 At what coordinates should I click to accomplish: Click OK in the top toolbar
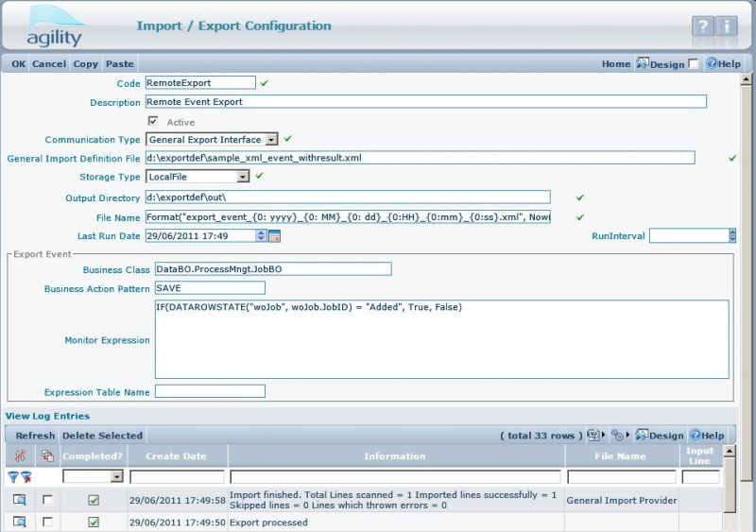click(x=19, y=64)
